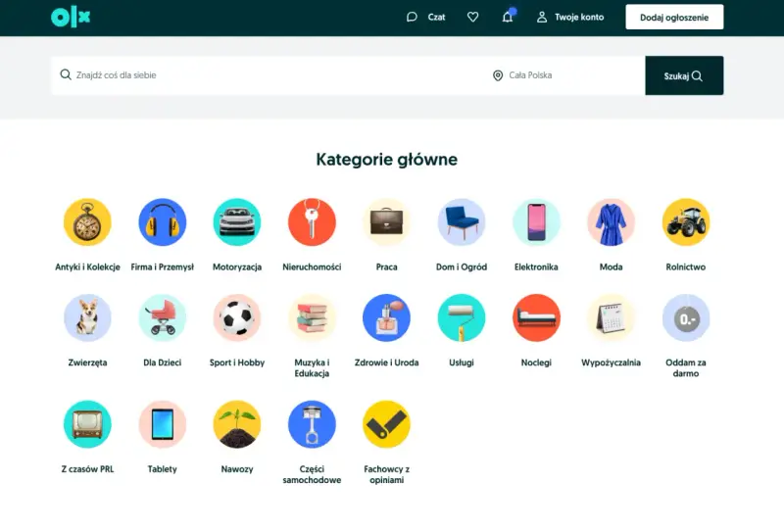Click the 'Wypożyczalnia' text label
This screenshot has height=532, width=784.
point(611,363)
